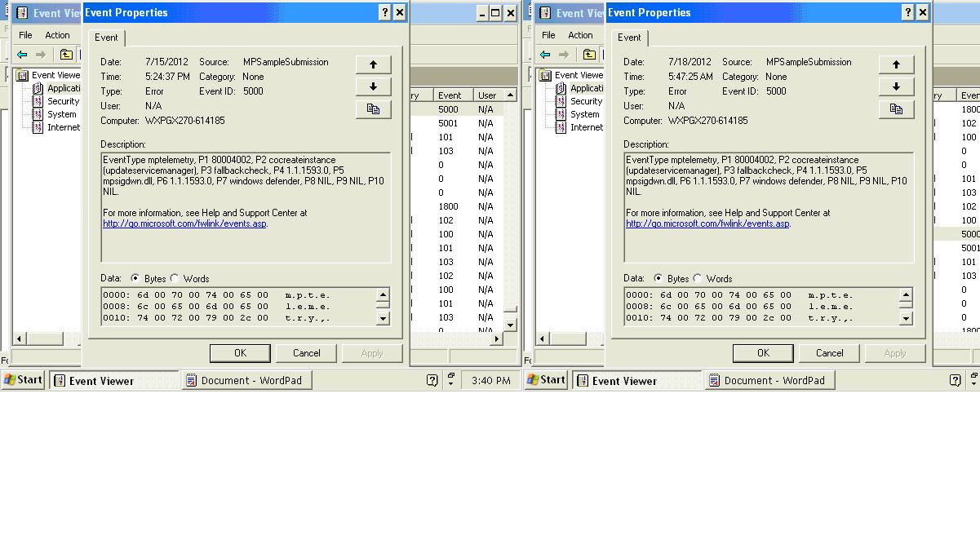Show previous event in the 7/18/2012 dialog

[x=897, y=64]
